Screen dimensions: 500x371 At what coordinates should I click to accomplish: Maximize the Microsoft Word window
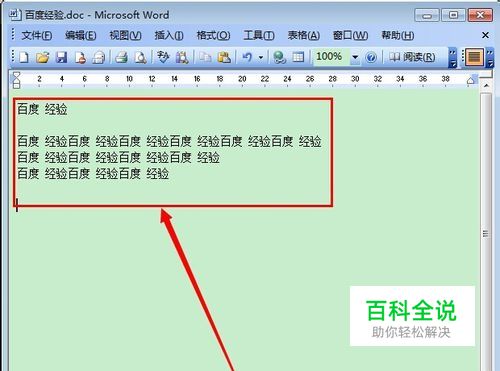(x=453, y=15)
